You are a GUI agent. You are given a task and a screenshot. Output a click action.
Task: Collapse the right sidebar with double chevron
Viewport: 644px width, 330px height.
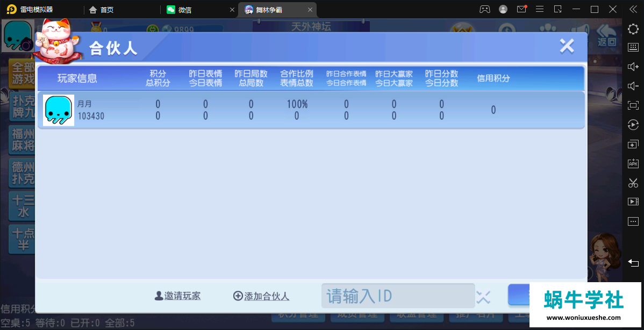[x=633, y=9]
